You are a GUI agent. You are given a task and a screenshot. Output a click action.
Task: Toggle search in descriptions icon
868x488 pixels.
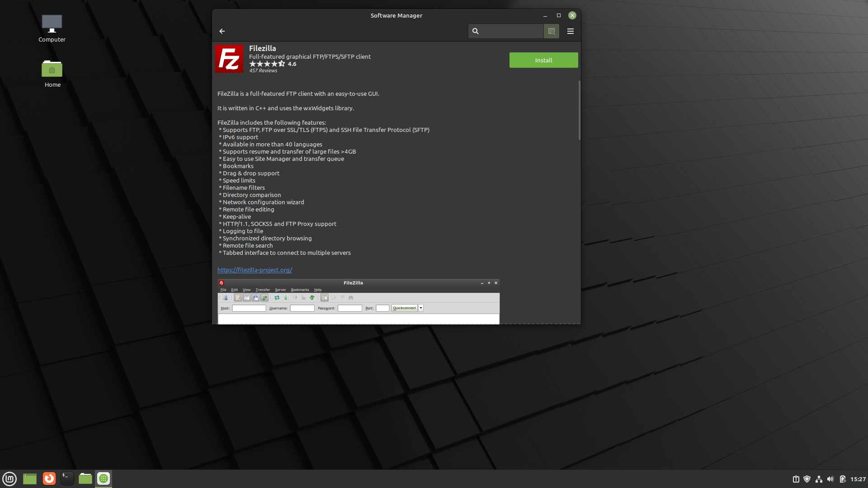point(551,31)
